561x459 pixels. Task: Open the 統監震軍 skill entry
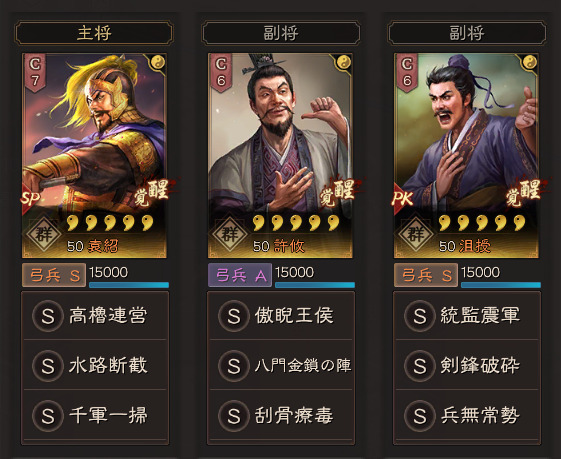(x=467, y=316)
